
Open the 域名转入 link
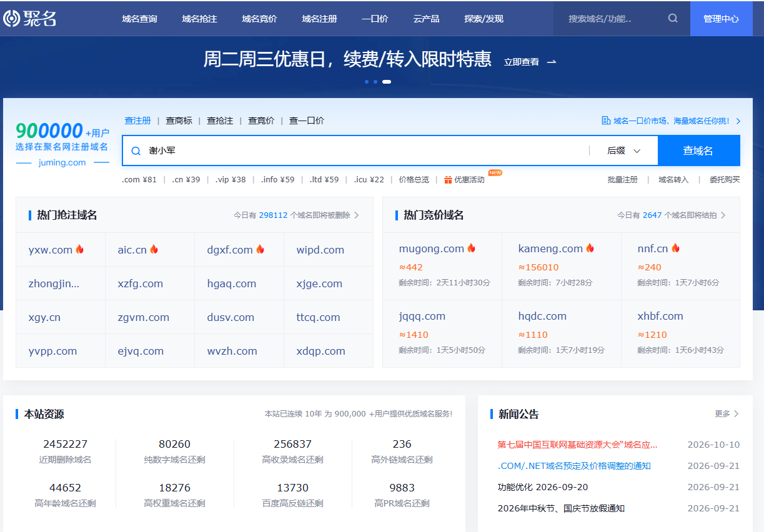point(673,179)
